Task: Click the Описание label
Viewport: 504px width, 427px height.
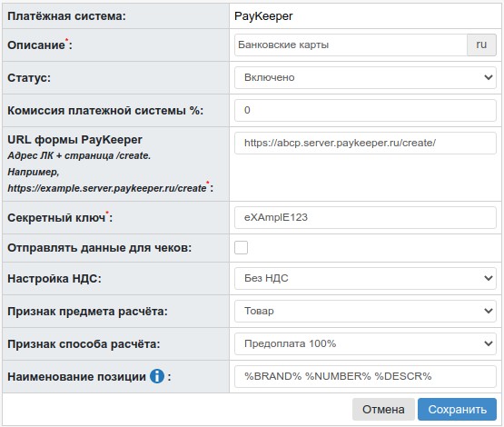Action: tap(40, 45)
